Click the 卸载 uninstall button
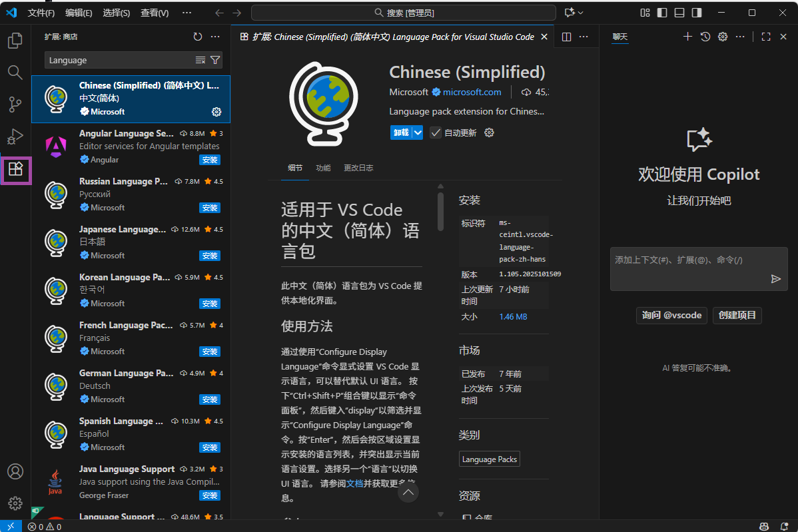This screenshot has height=532, width=798. (x=401, y=133)
